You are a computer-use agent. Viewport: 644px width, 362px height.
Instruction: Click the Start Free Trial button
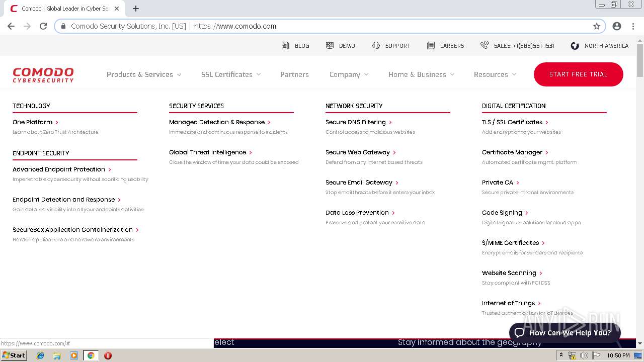coord(579,74)
